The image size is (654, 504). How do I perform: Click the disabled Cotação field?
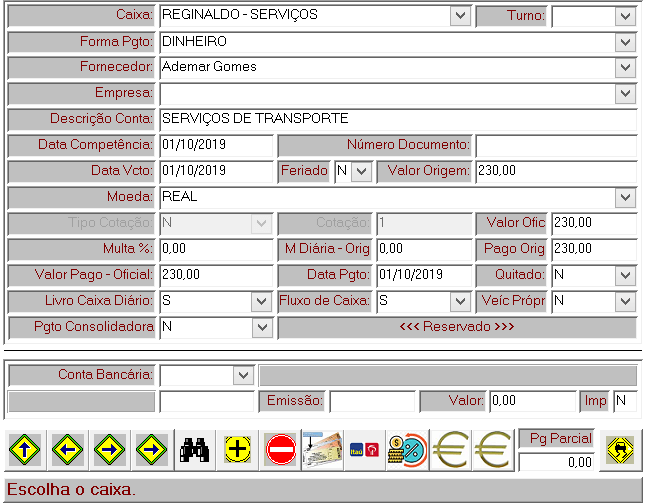(x=424, y=223)
